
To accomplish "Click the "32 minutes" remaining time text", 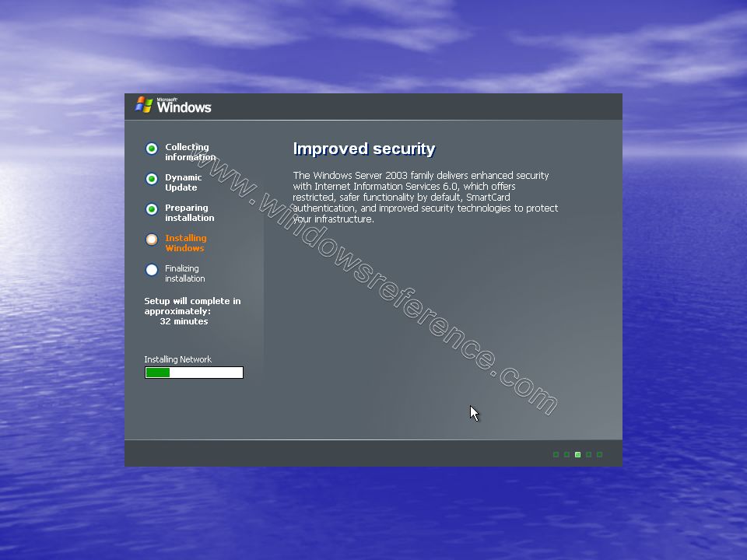I will pyautogui.click(x=184, y=321).
